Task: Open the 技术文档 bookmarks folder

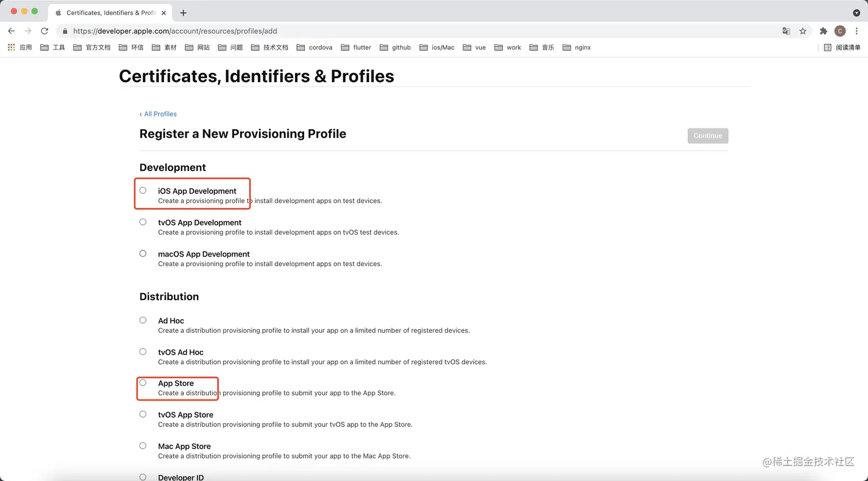Action: pos(270,48)
